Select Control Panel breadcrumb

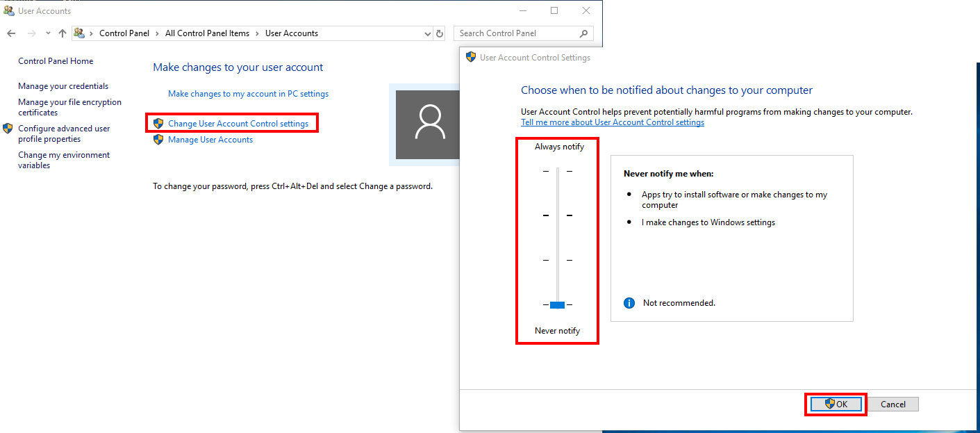124,33
